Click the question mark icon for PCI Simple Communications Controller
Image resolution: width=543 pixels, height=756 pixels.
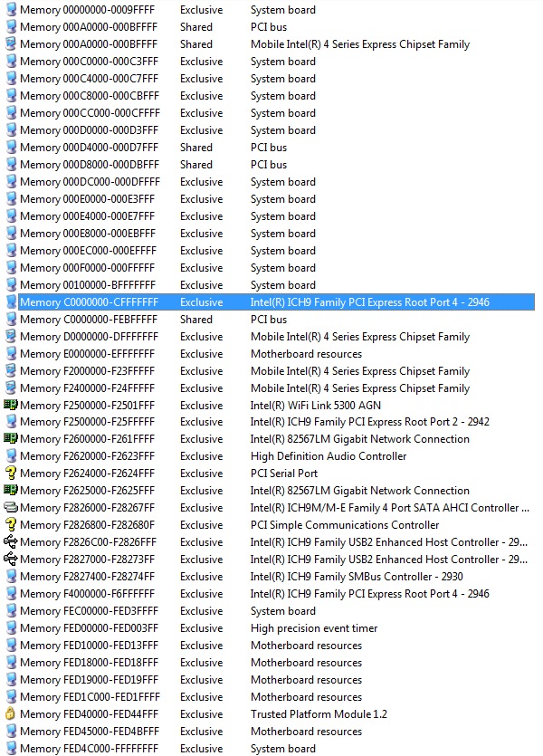coord(11,524)
